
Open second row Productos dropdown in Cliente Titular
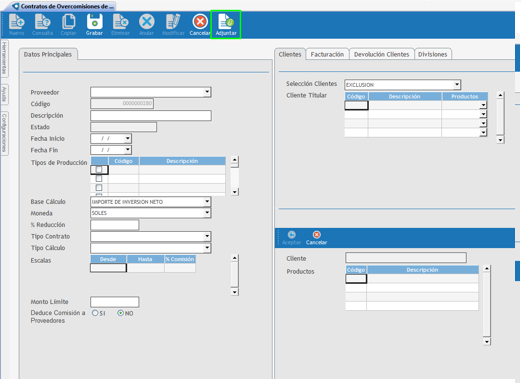coord(483,114)
